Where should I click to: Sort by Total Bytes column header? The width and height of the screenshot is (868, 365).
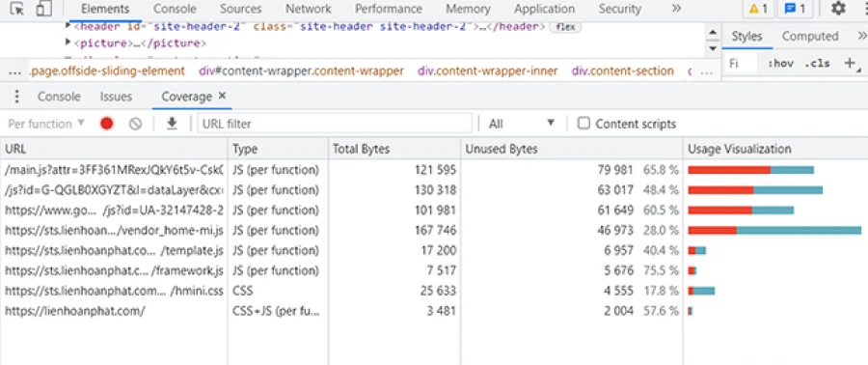pos(394,149)
